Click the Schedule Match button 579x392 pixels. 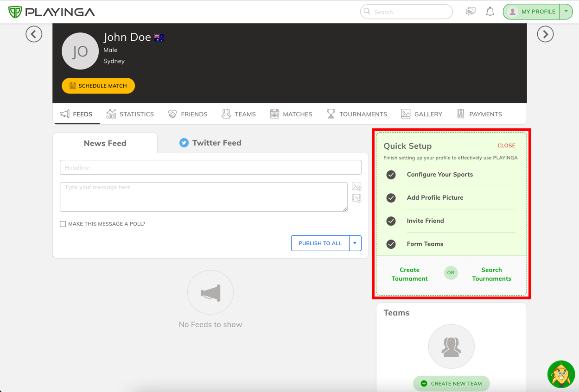[98, 86]
